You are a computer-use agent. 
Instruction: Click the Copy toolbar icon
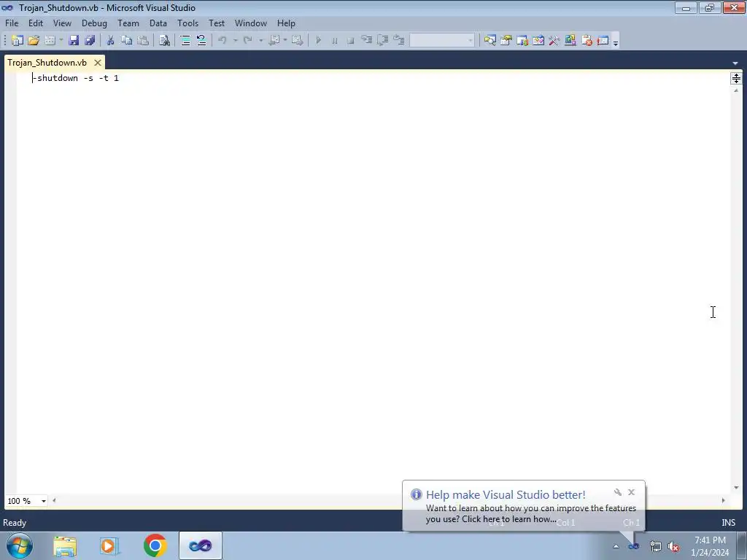click(x=126, y=41)
